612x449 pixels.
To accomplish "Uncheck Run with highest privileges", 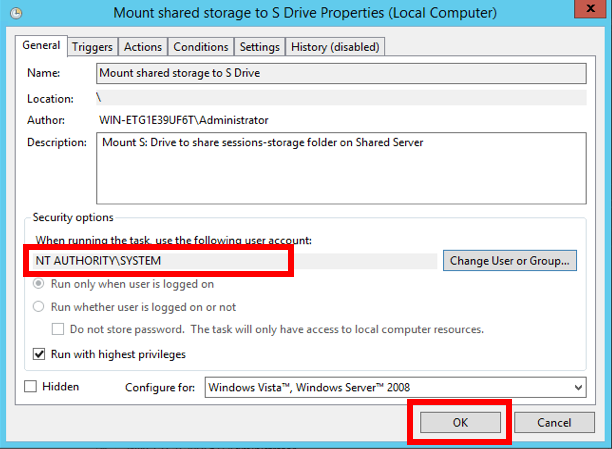I will click(40, 354).
